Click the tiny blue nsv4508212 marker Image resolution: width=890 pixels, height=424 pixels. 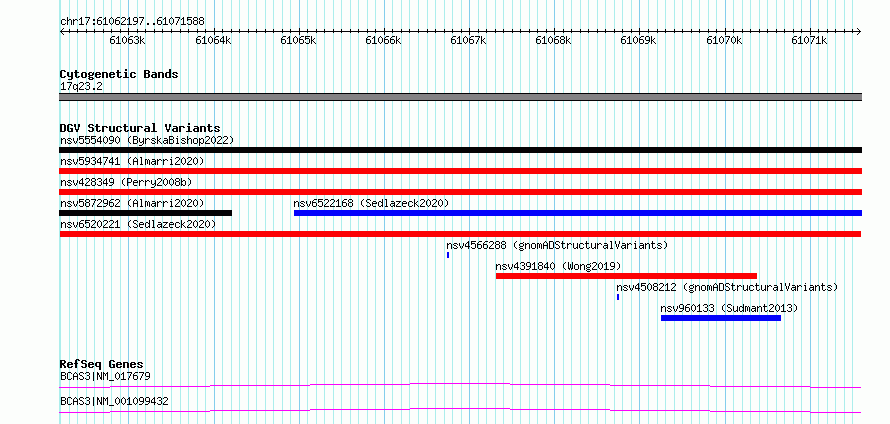pyautogui.click(x=618, y=297)
